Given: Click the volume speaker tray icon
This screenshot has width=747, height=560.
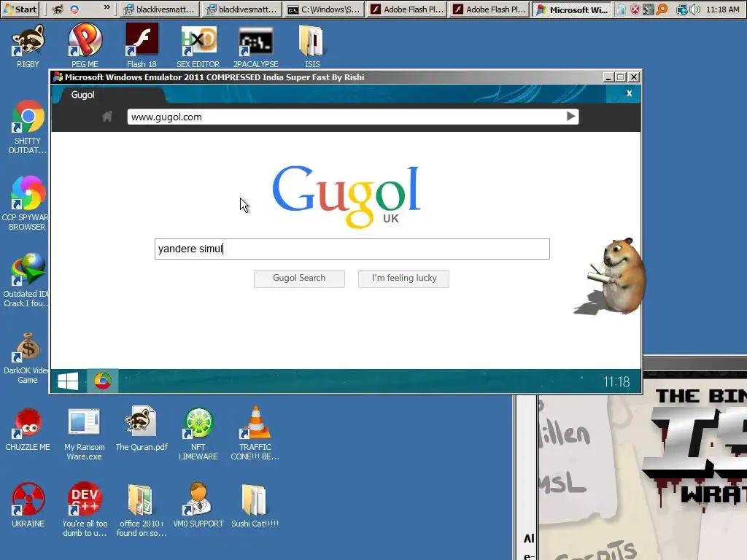Looking at the screenshot, I should 695,9.
